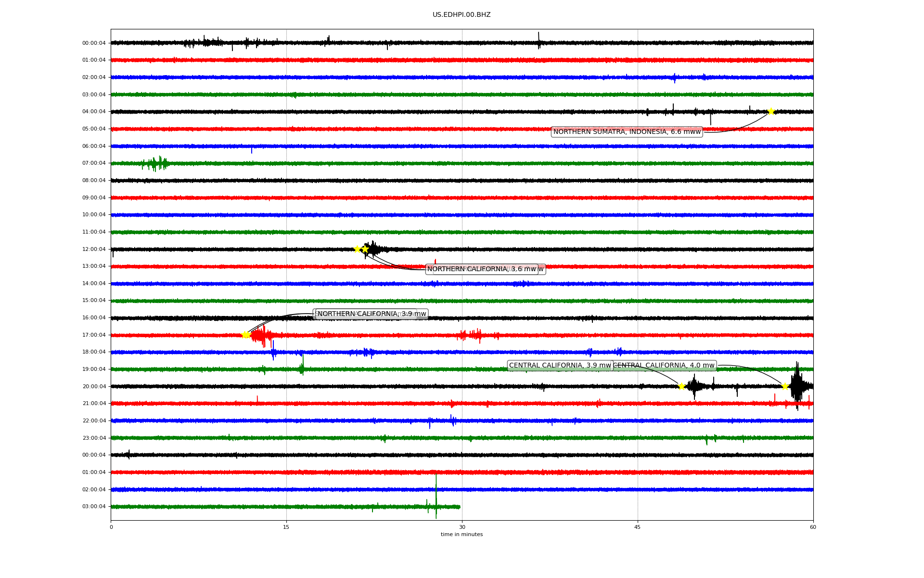Click the CENTRAL CALIFORNIA, 3.9 mw label
The image size is (924, 578).
[560, 366]
